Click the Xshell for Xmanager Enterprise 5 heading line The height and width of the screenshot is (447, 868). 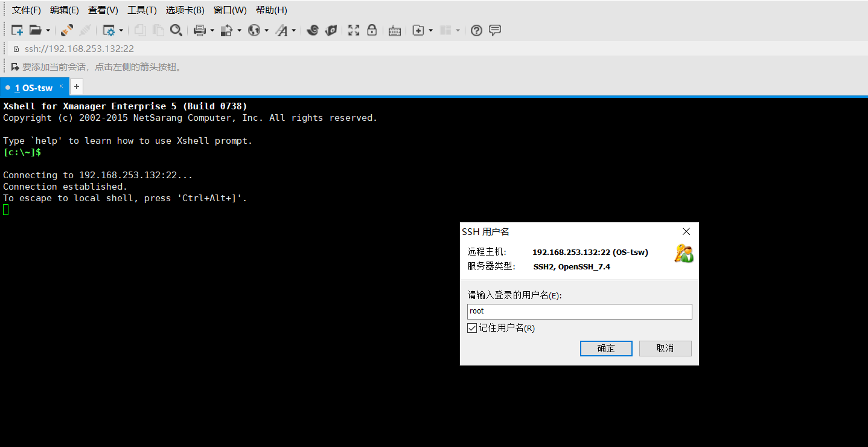(x=125, y=106)
